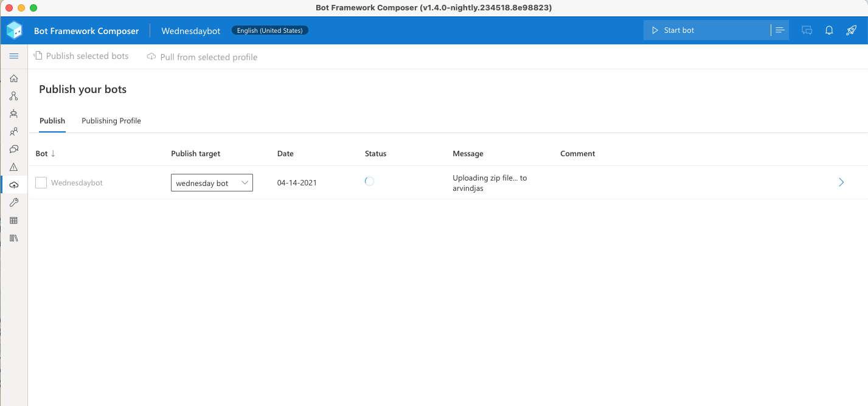Open the user management sidebar icon
Screen dimensions: 868x406
[13, 131]
